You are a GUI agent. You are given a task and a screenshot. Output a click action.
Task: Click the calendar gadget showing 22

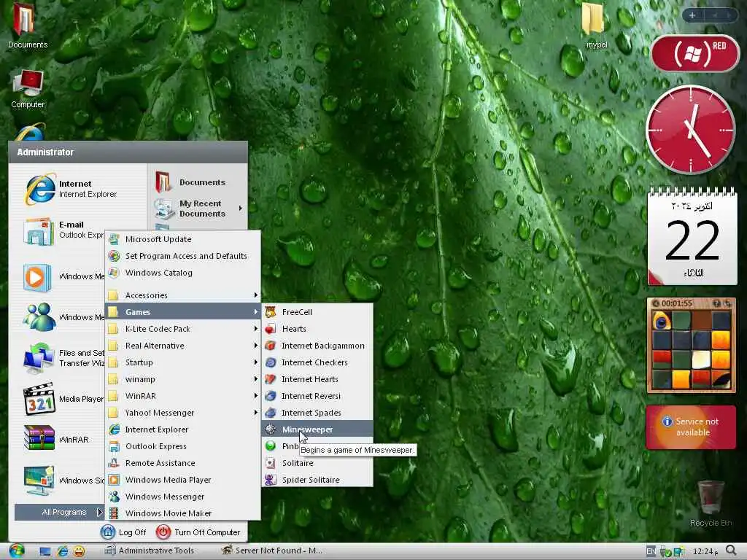click(692, 237)
